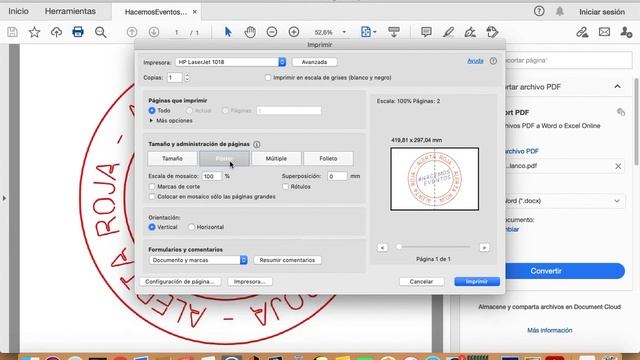640x360 pixels.
Task: Select the Todo pages radio button
Action: (152, 111)
